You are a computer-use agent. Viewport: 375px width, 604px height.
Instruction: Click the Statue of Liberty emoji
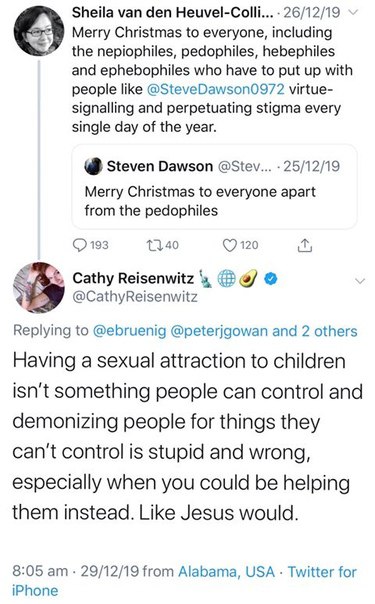point(206,279)
